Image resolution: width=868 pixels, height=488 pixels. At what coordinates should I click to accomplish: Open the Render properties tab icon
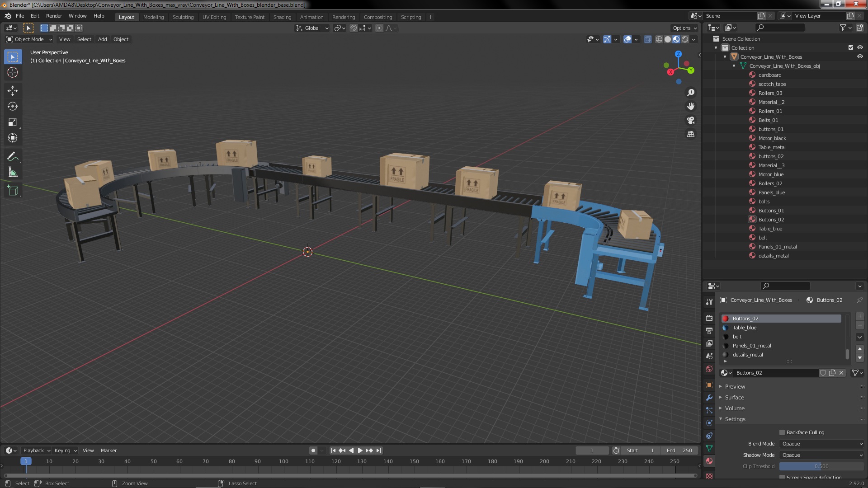click(709, 318)
